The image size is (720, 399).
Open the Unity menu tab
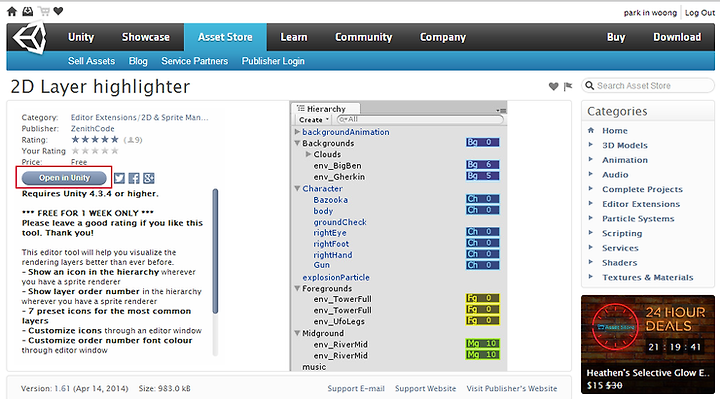[81, 37]
